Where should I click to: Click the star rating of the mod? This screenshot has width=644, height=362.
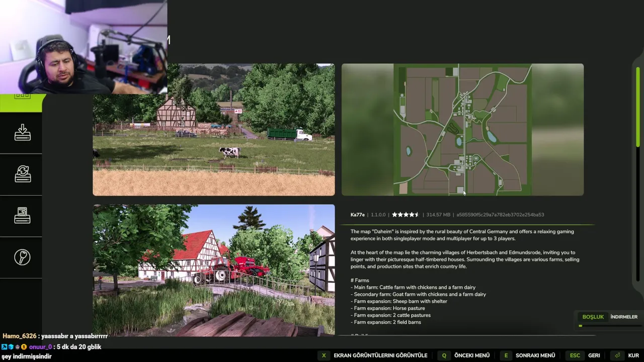point(405,215)
